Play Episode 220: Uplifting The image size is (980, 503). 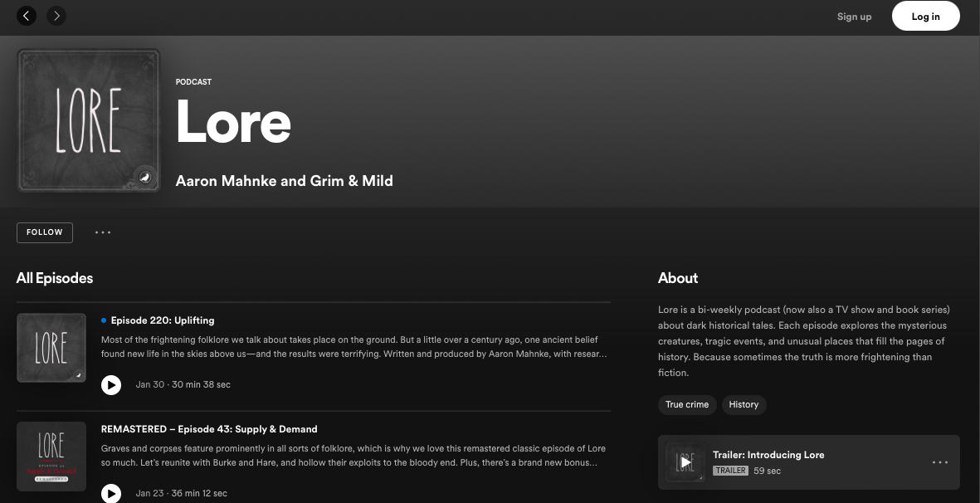(111, 385)
